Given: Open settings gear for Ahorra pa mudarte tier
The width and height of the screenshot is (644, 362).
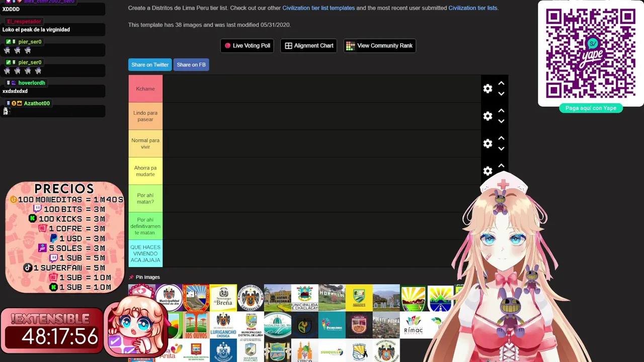Looking at the screenshot, I should tap(488, 171).
